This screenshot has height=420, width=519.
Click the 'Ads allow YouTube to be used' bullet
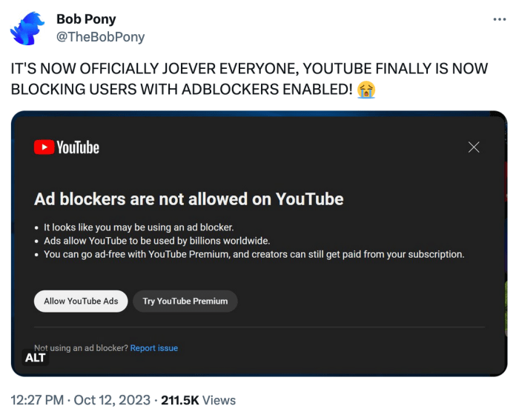click(157, 241)
